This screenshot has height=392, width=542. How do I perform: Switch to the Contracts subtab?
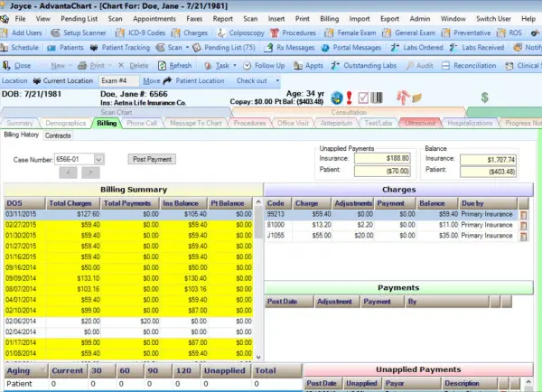point(58,135)
